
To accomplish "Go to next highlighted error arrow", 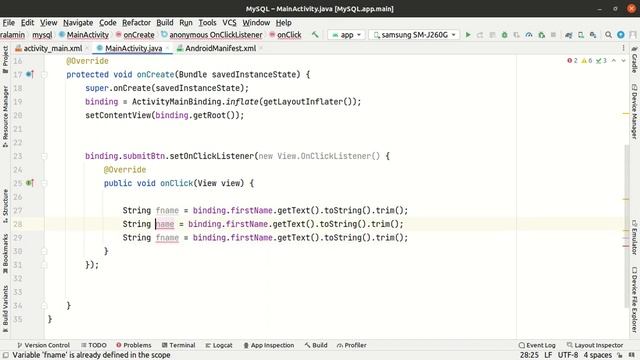I will (623, 60).
